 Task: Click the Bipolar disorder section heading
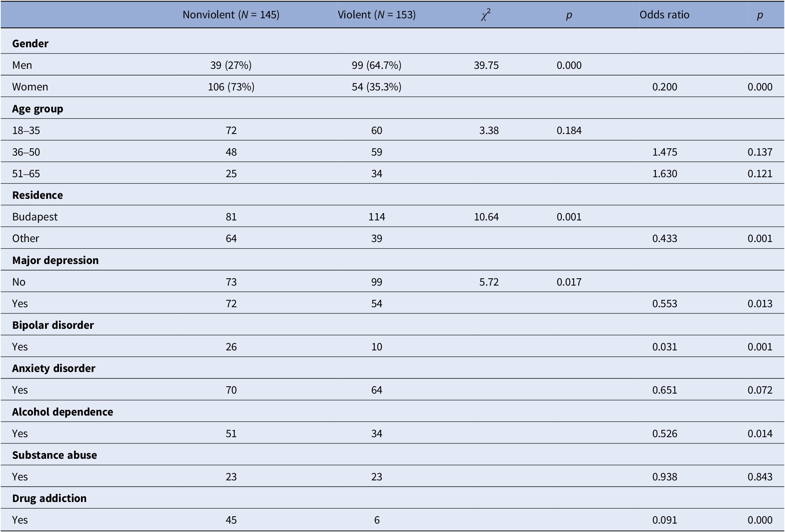pyautogui.click(x=53, y=325)
